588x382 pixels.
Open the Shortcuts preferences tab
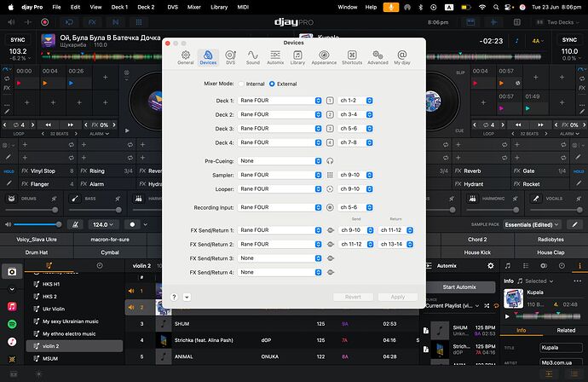point(352,57)
